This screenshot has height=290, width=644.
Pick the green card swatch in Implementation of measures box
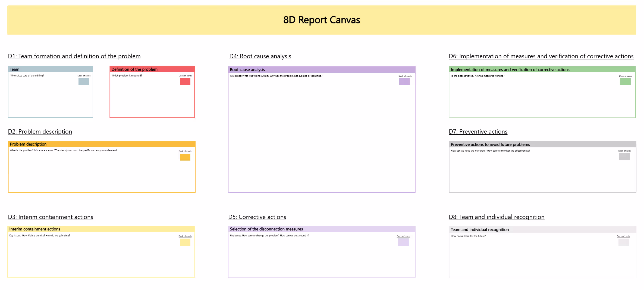(625, 82)
